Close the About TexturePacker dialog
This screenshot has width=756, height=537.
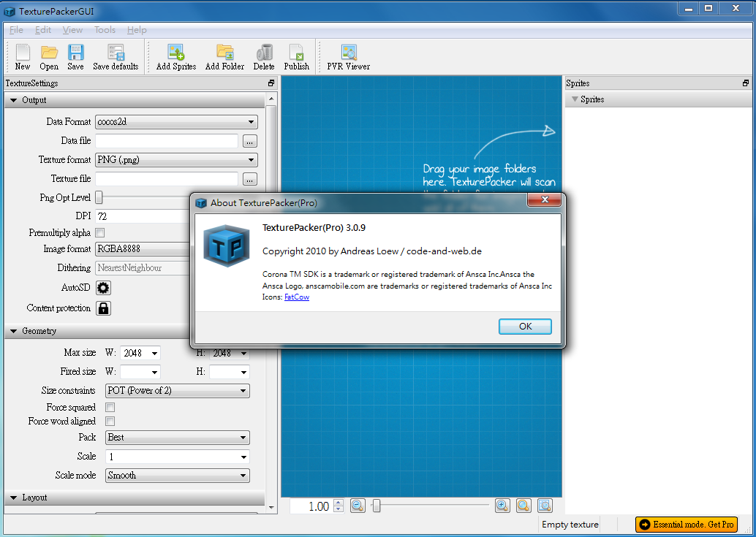tap(545, 199)
